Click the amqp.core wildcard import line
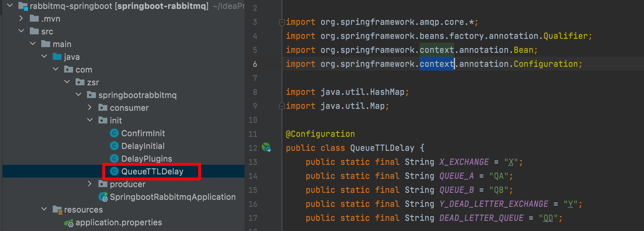The width and height of the screenshot is (644, 231). pos(382,22)
